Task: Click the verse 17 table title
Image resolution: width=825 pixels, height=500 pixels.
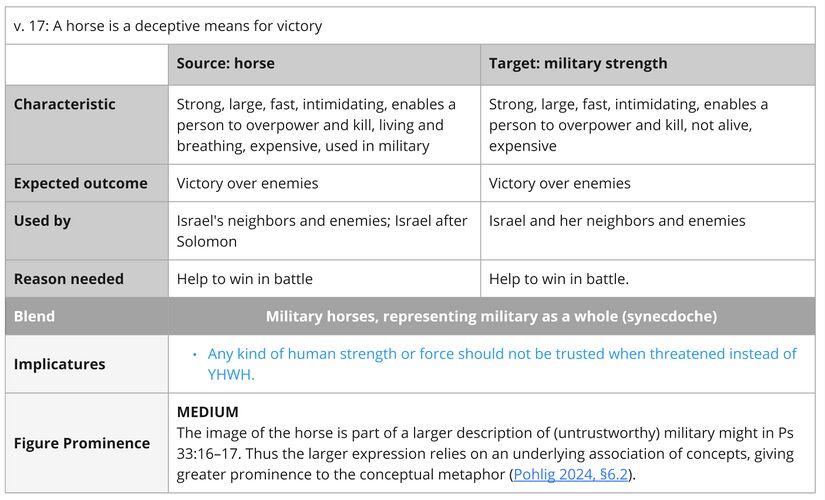Action: coord(168,26)
